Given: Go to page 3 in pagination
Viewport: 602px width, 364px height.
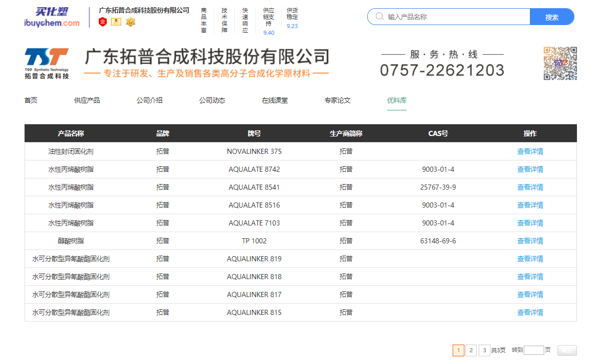Looking at the screenshot, I should coord(484,350).
